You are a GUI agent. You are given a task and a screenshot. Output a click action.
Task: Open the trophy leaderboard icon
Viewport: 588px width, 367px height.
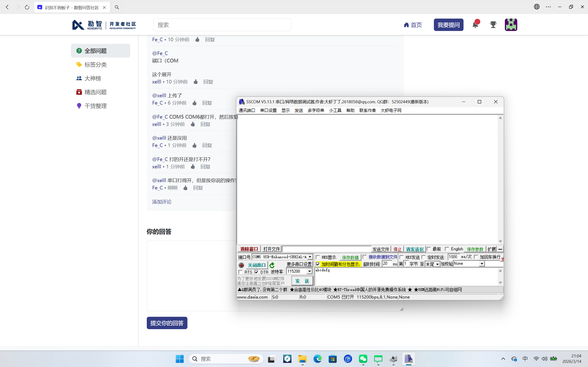tap(493, 25)
